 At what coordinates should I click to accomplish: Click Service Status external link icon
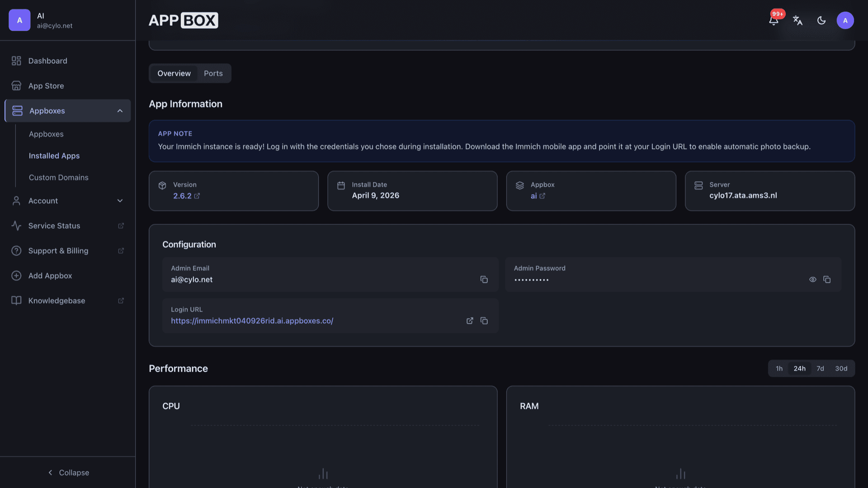[121, 226]
